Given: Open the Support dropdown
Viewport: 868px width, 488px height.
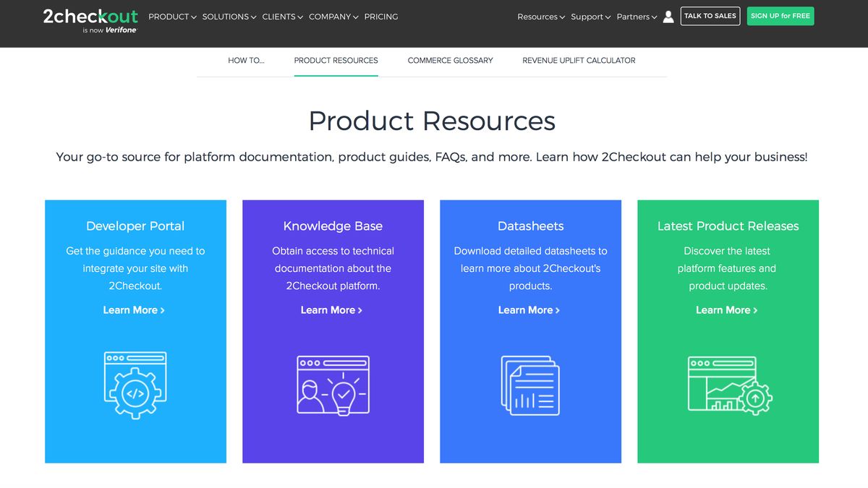Looking at the screenshot, I should click(x=587, y=16).
